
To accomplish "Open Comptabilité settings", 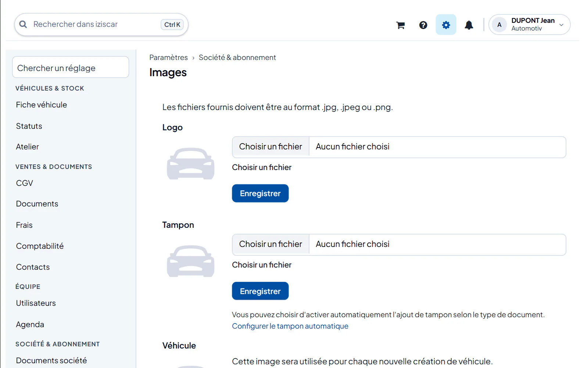I will [40, 246].
